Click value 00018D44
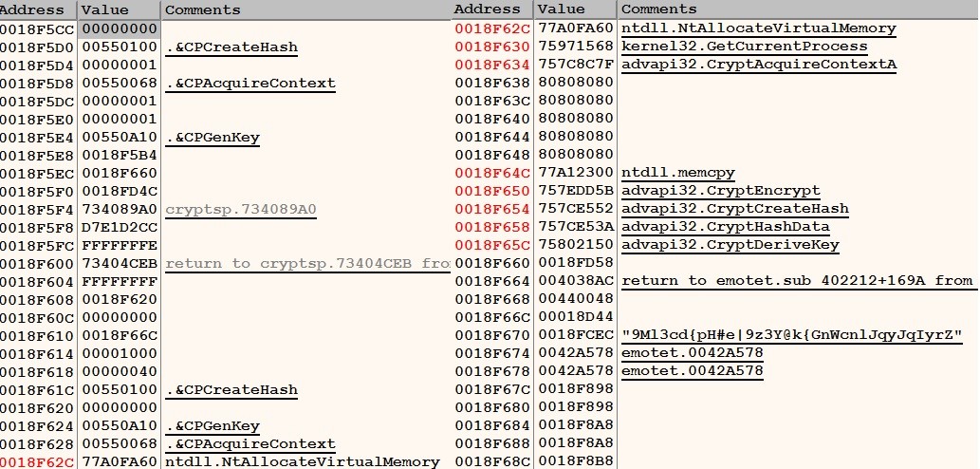The height and width of the screenshot is (469, 980). (576, 317)
